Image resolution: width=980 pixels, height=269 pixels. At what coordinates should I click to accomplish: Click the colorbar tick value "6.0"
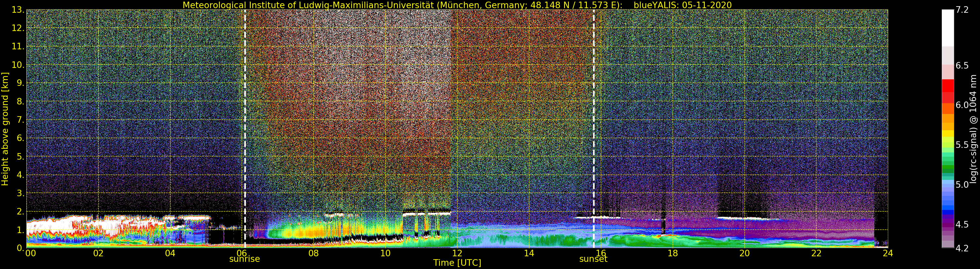click(x=962, y=105)
